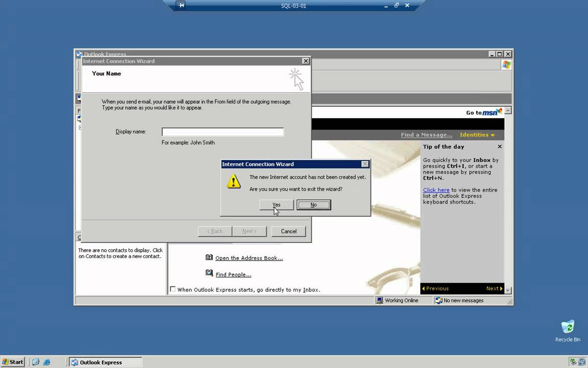Confirm exit by clicking Yes
Screen dimensions: 588x368
pos(276,204)
